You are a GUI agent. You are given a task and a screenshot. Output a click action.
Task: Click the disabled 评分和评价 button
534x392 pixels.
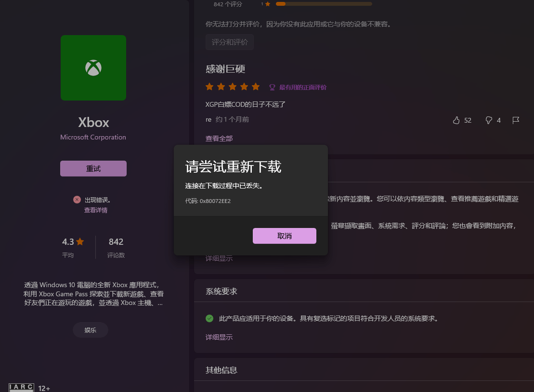pyautogui.click(x=230, y=42)
